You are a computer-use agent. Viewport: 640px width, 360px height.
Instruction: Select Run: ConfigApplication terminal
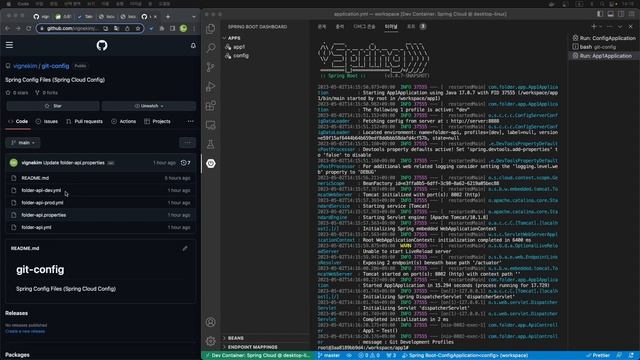click(604, 38)
